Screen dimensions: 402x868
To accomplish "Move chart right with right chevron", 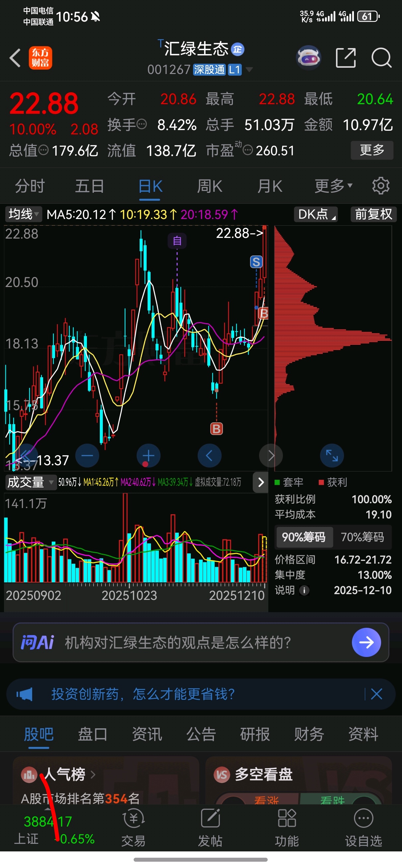I will coord(271,456).
